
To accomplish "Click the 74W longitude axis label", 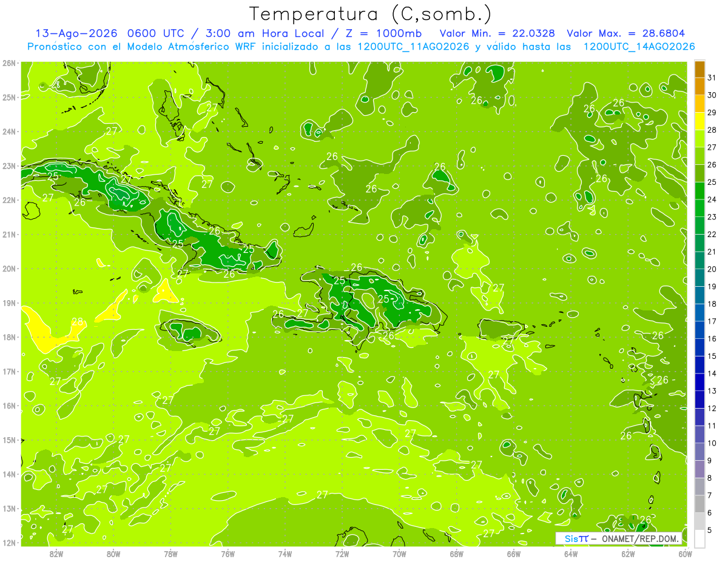I will (285, 553).
